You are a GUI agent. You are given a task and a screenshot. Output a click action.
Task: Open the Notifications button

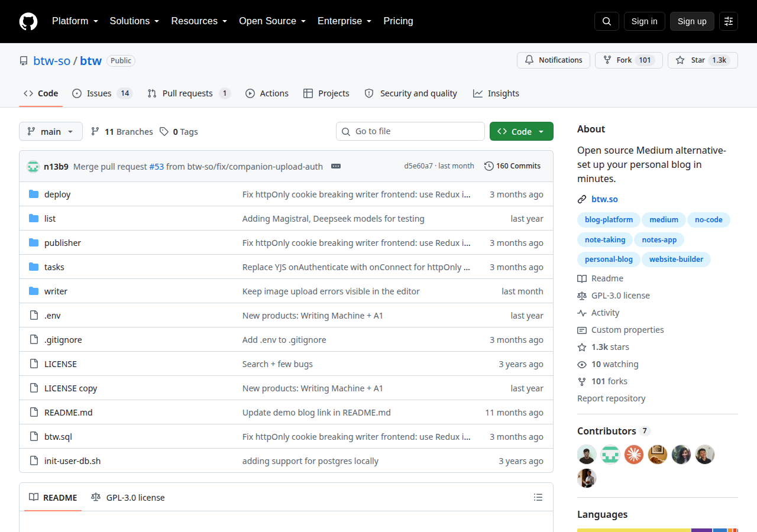tap(554, 60)
